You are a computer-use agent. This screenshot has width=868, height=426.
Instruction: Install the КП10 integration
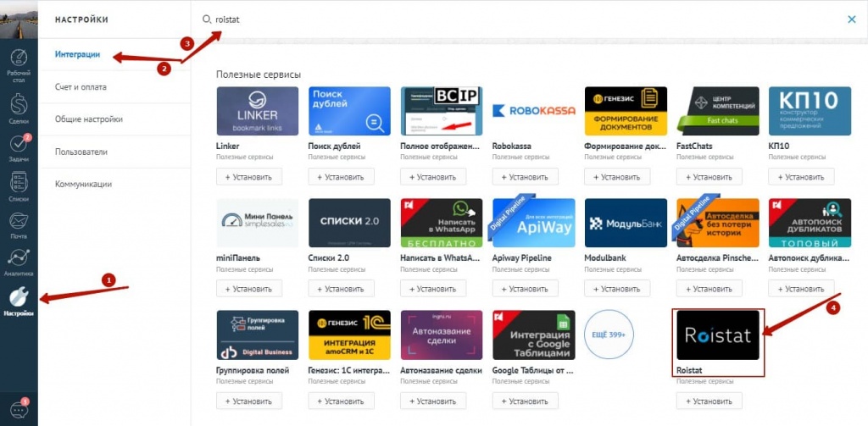pyautogui.click(x=802, y=177)
